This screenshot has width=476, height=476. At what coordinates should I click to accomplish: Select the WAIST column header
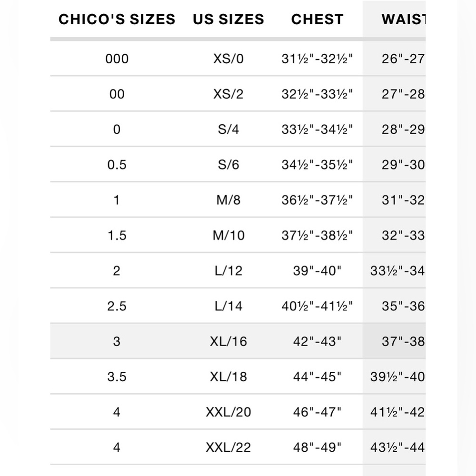(x=404, y=19)
